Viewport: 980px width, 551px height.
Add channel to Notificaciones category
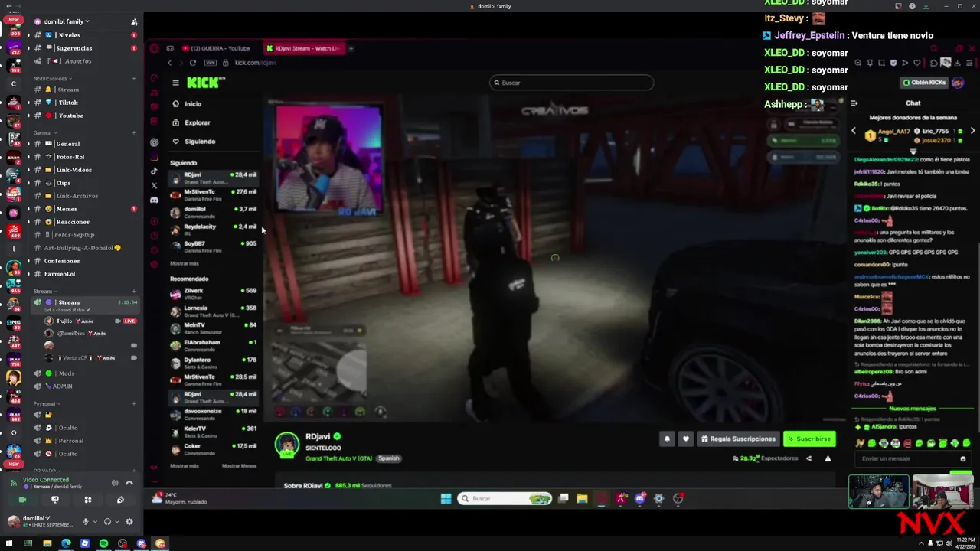[x=134, y=78]
